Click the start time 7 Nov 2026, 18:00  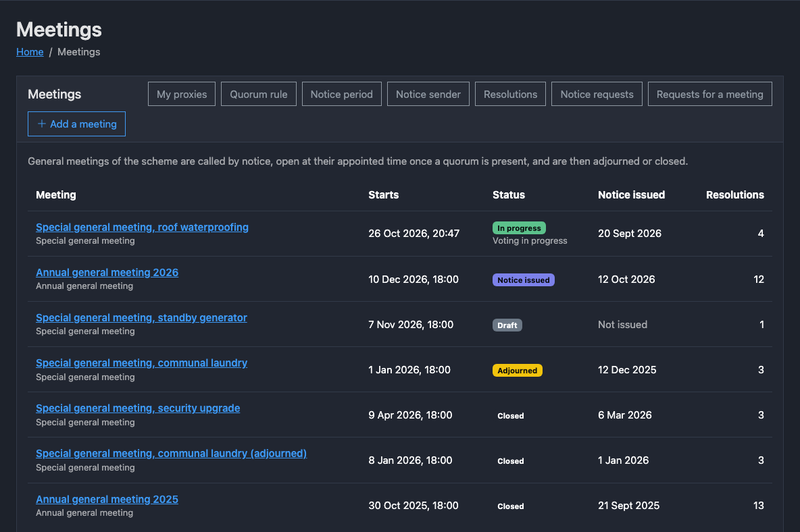click(411, 325)
